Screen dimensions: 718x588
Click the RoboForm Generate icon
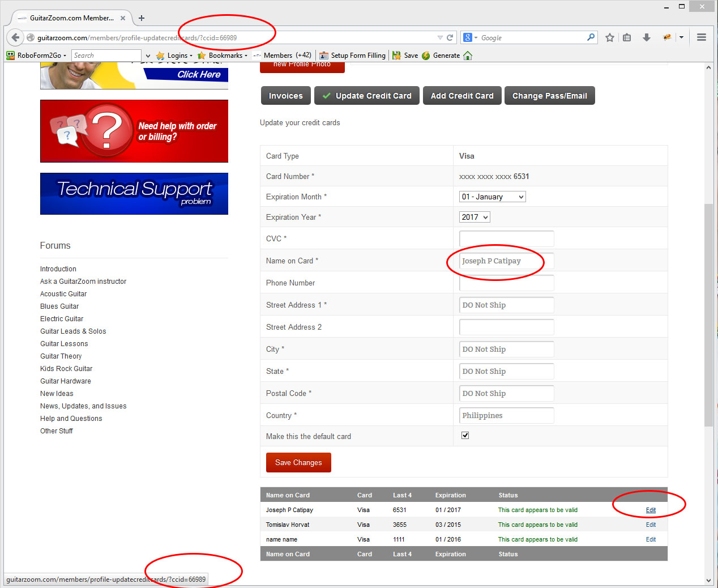(426, 56)
